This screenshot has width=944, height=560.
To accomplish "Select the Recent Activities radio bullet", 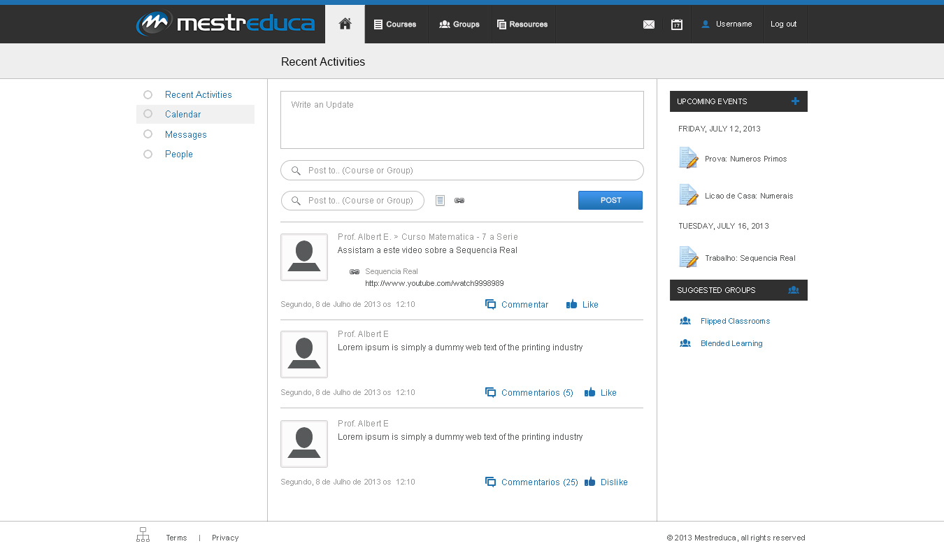I will (x=148, y=94).
